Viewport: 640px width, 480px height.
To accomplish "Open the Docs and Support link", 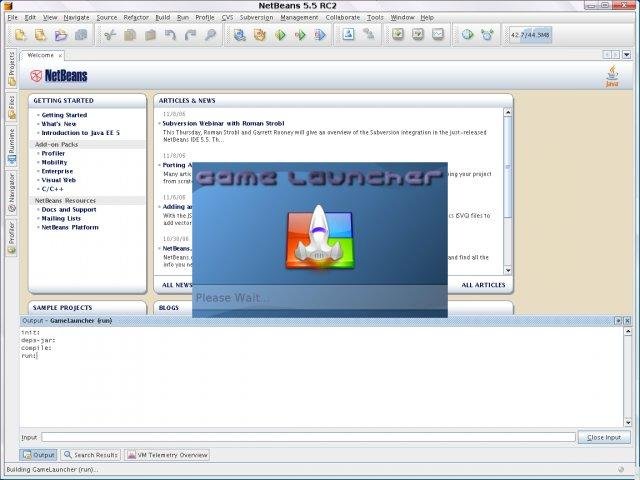I will pos(69,209).
